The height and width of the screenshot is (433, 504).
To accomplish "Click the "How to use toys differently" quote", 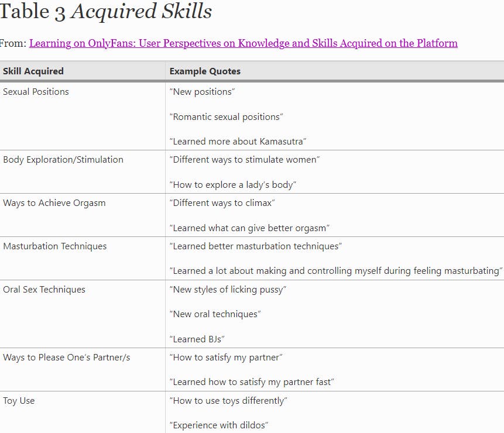I will 228,401.
